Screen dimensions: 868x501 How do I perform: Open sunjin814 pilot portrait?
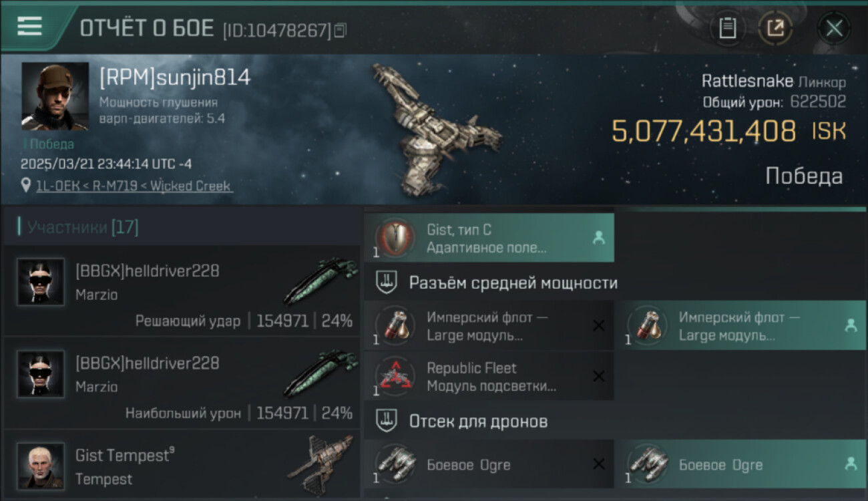coord(55,96)
